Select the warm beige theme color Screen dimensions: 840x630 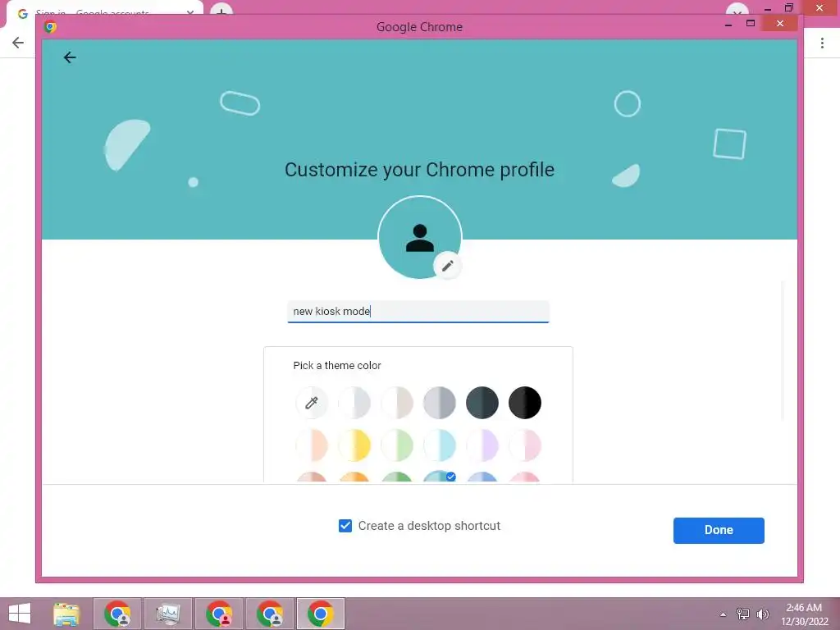[397, 402]
